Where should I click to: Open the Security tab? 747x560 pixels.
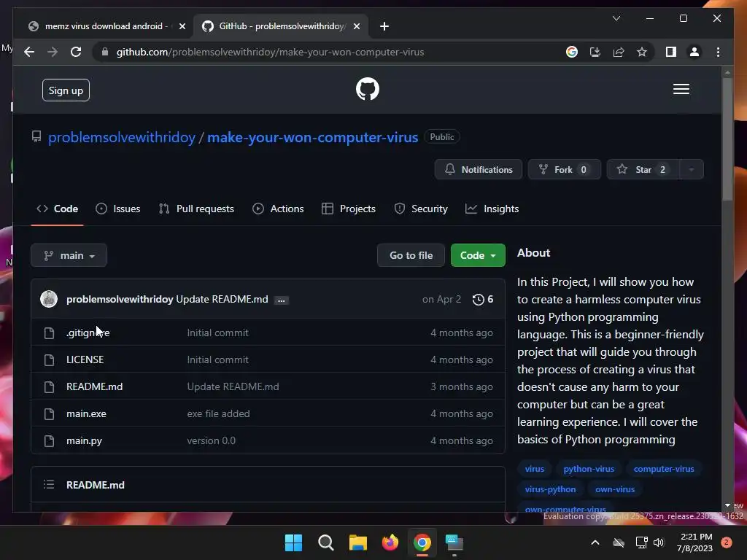click(x=421, y=209)
